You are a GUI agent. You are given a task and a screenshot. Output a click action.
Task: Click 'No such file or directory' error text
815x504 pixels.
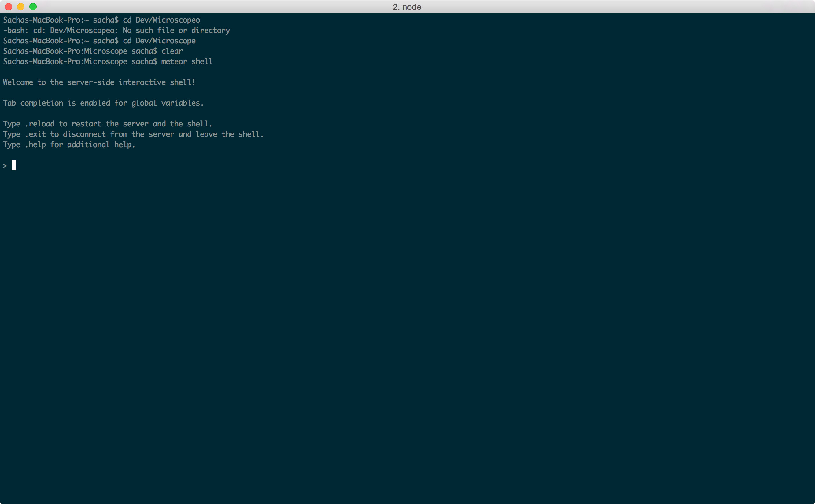point(176,30)
